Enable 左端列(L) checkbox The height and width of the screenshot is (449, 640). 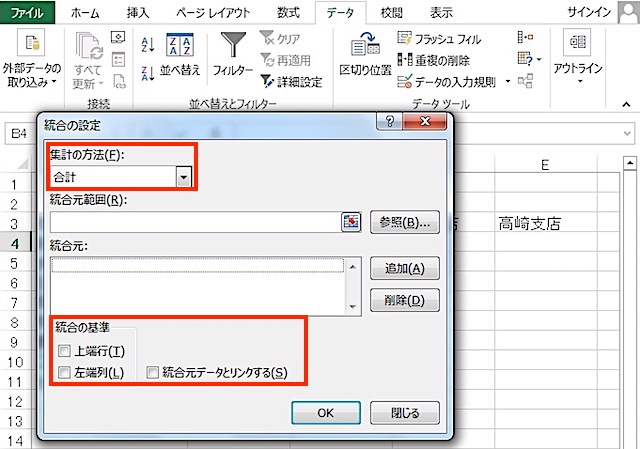pos(64,372)
